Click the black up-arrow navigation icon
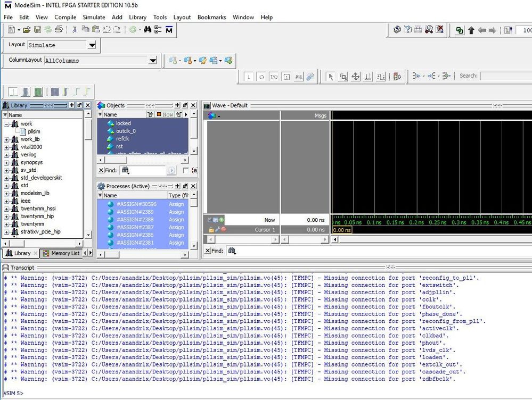 point(471,31)
